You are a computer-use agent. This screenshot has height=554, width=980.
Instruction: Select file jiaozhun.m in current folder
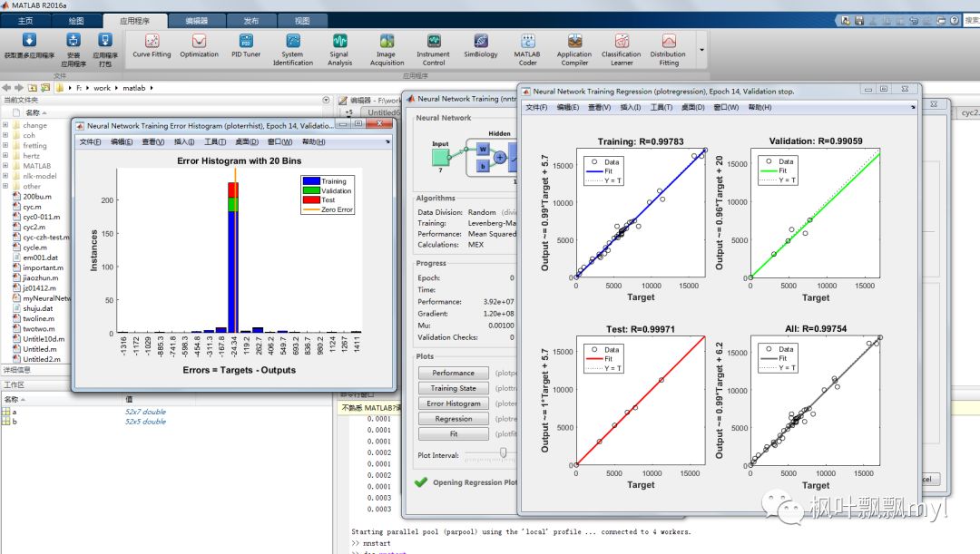(41, 278)
